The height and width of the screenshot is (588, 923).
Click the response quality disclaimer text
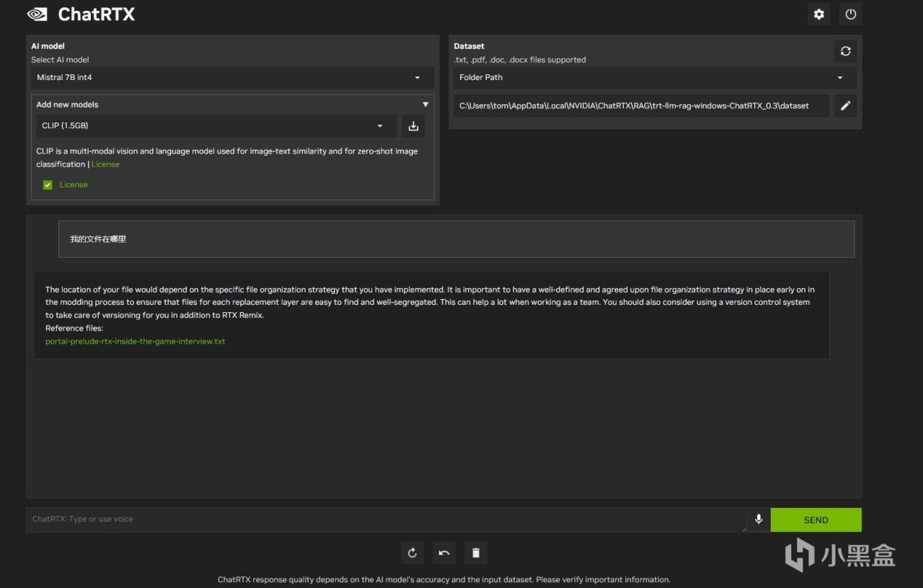(444, 579)
